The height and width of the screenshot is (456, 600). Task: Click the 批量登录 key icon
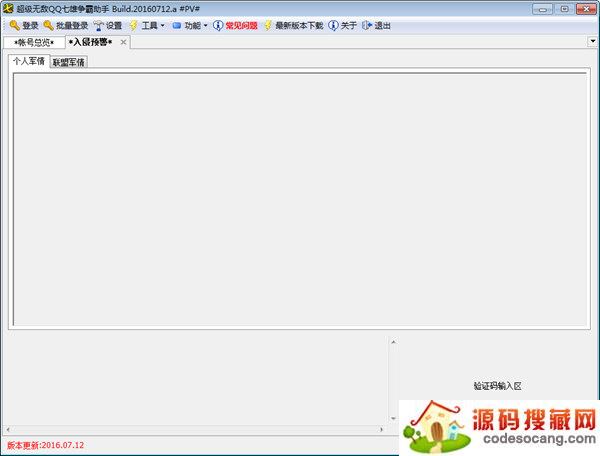point(48,26)
